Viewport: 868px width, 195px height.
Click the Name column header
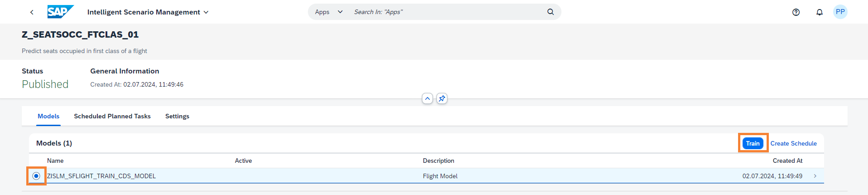[x=55, y=161]
